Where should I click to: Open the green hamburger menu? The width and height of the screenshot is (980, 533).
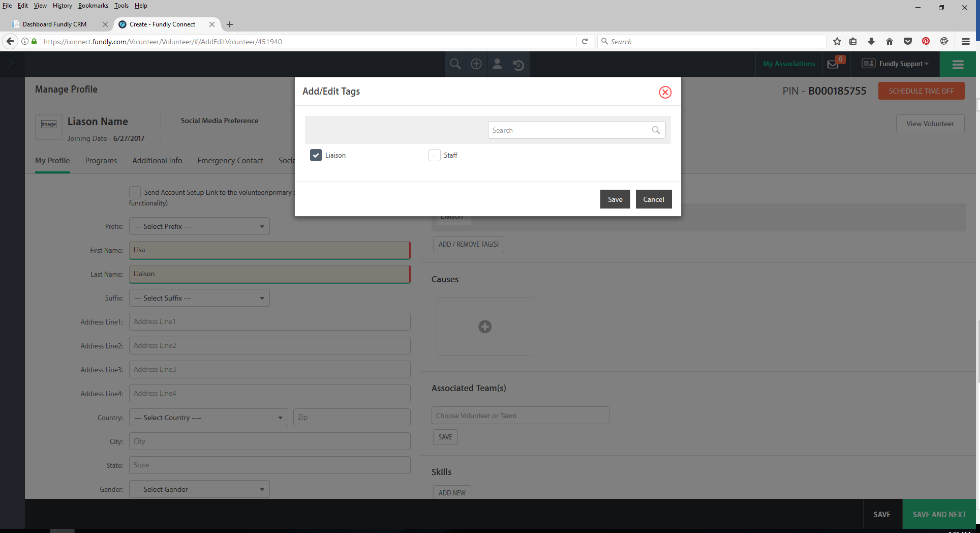click(x=958, y=64)
